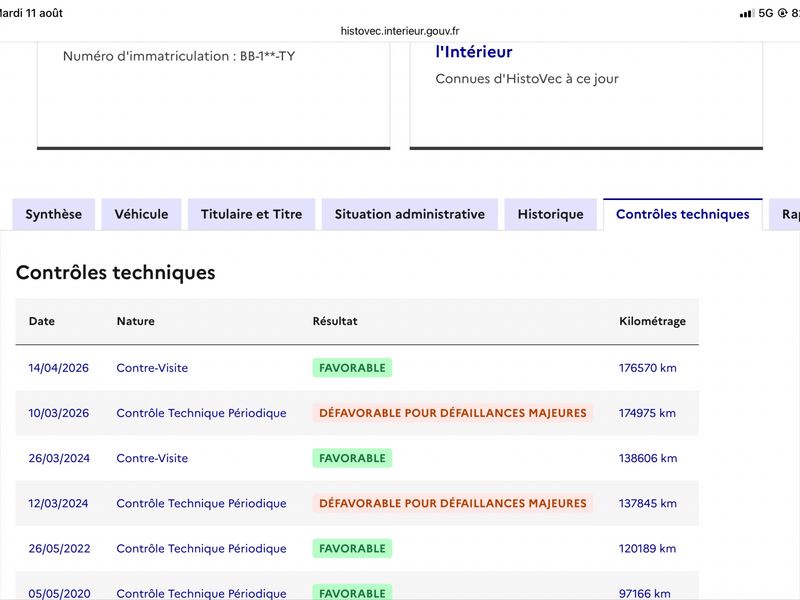Click the Nature column header
Image resolution: width=800 pixels, height=600 pixels.
coord(136,321)
